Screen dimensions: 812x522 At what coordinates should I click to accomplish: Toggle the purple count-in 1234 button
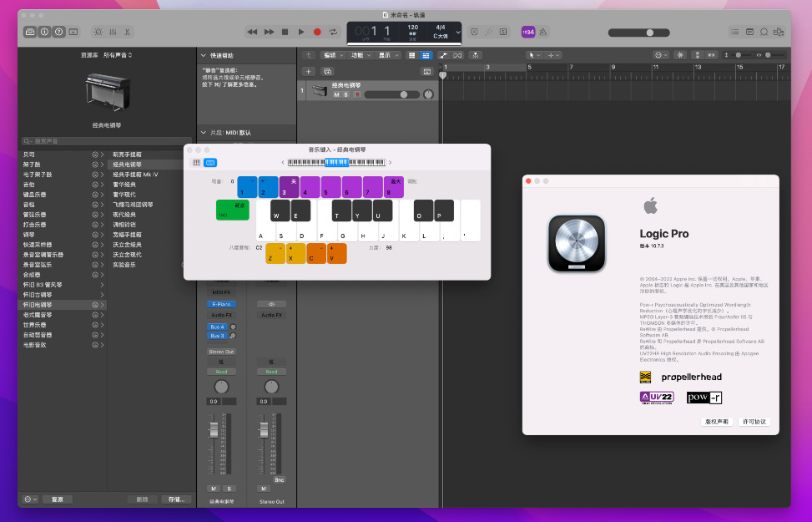click(527, 32)
